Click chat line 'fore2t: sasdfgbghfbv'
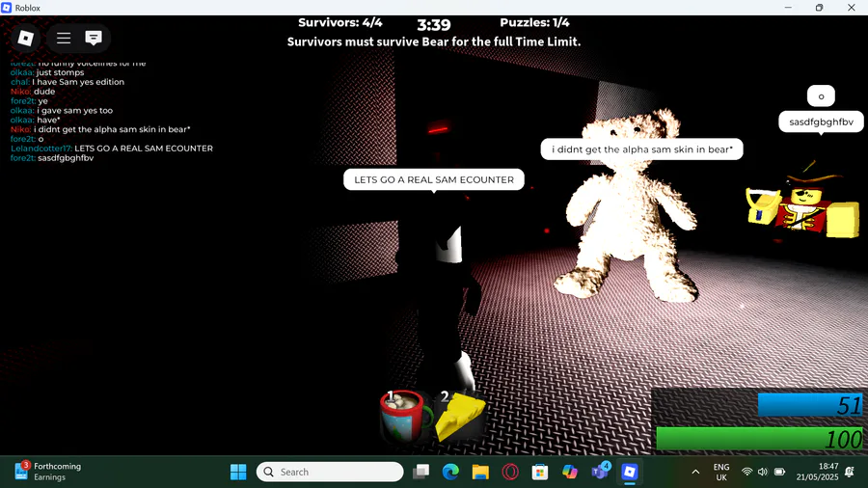Screen dimensions: 868x488 [52, 158]
